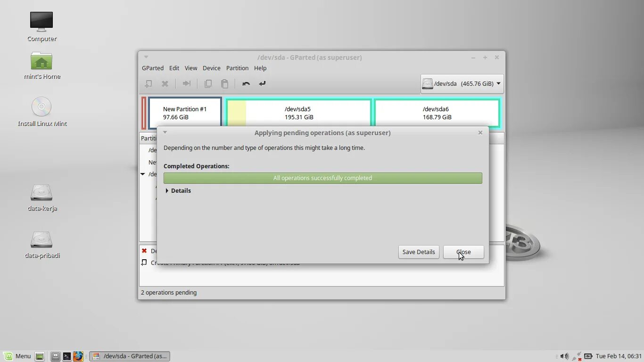Click the hard drive icon in device selector

coord(428,83)
